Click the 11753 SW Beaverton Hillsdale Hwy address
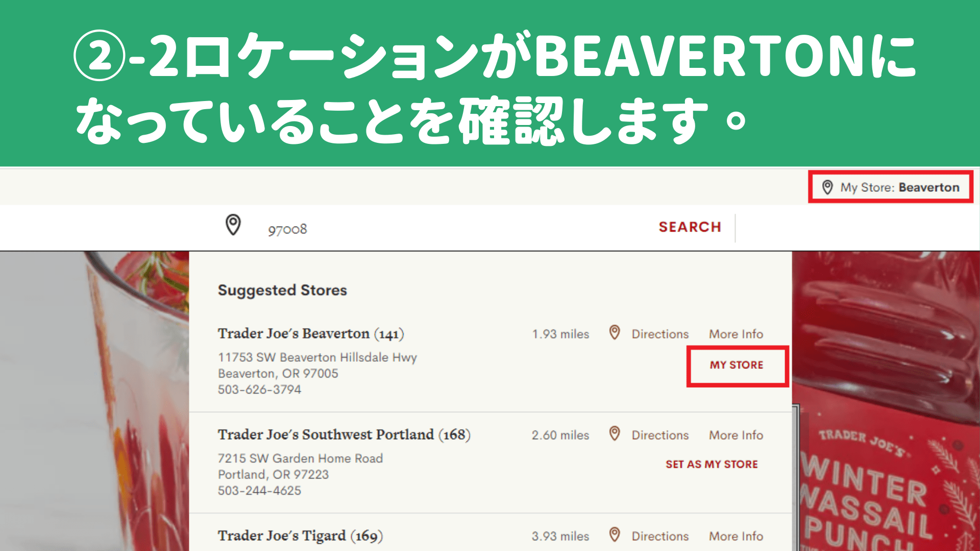 pos(317,358)
